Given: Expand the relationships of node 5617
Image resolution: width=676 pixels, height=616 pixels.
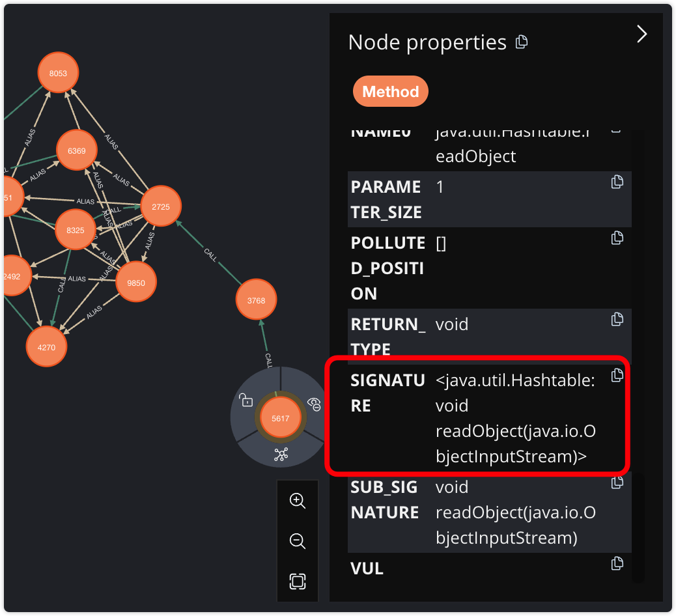Looking at the screenshot, I should [x=281, y=455].
